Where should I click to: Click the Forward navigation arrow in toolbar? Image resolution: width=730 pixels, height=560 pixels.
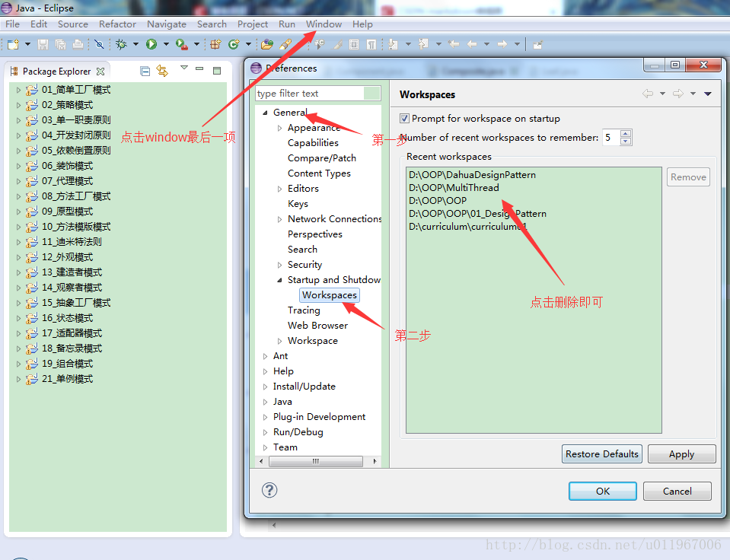click(x=502, y=44)
